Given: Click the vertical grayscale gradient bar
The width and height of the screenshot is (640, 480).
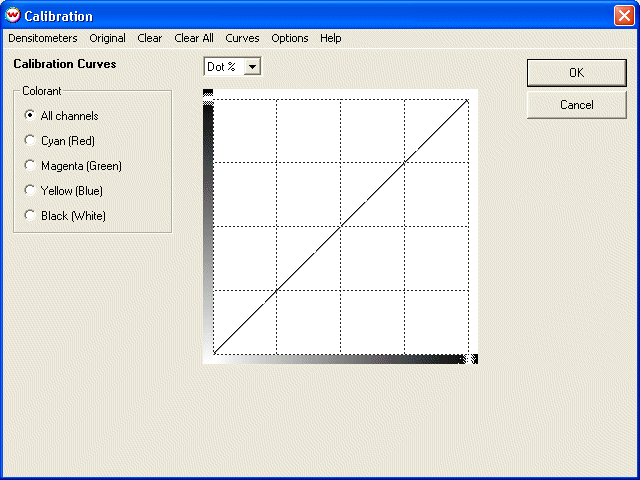Looking at the screenshot, I should (x=208, y=227).
